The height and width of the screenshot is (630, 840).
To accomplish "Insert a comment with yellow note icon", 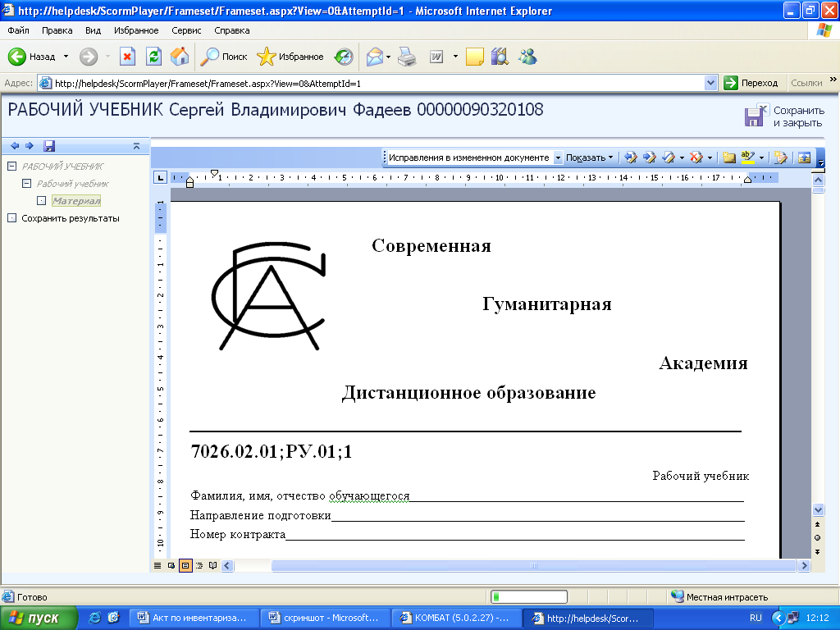I will [x=728, y=157].
